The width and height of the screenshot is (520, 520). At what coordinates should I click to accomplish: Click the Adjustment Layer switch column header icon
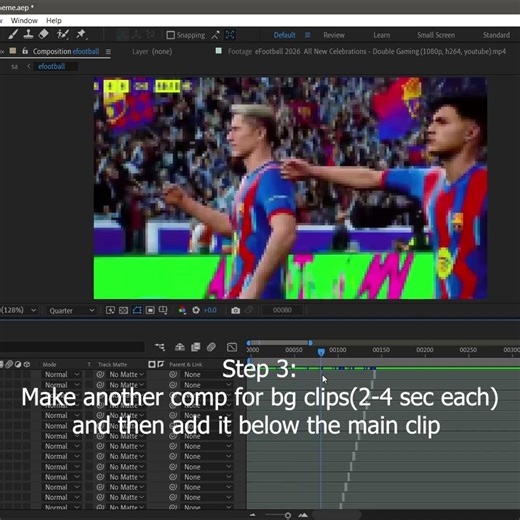click(18, 364)
